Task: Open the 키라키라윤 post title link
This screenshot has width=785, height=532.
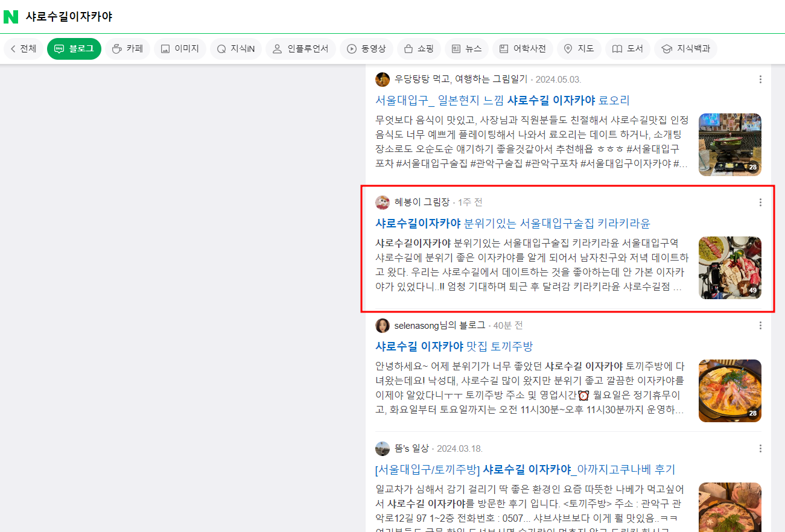Action: [512, 223]
